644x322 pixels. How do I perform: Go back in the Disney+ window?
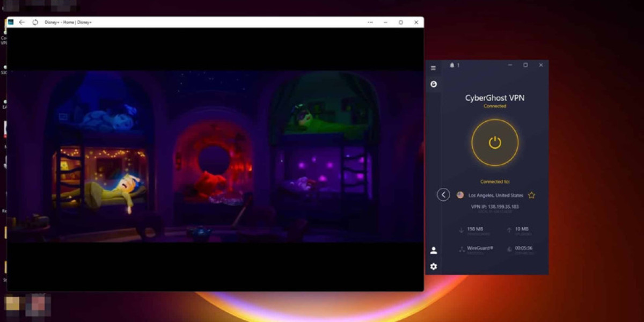coord(21,23)
